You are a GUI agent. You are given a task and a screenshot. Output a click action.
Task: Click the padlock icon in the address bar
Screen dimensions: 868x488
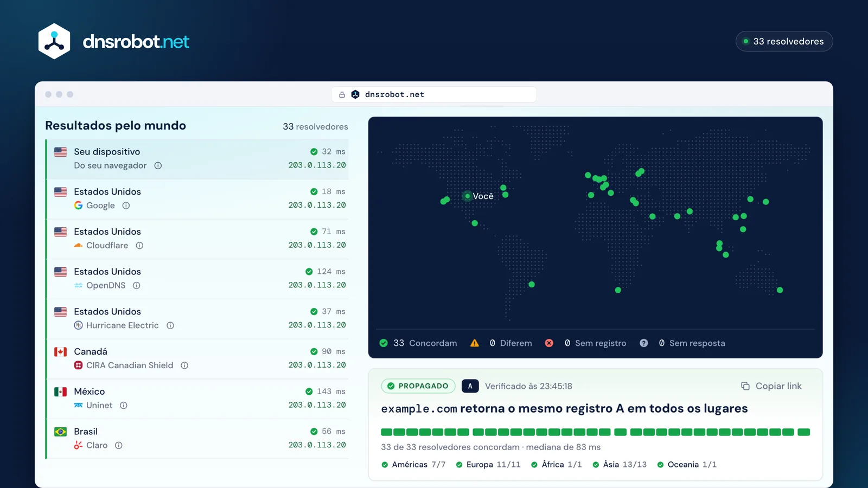(342, 94)
